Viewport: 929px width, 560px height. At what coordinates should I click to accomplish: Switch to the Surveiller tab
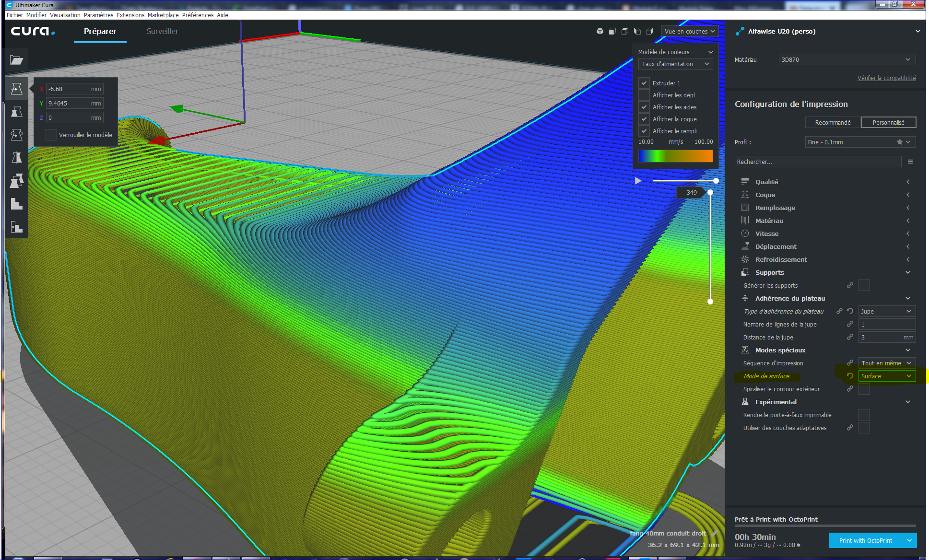[162, 31]
